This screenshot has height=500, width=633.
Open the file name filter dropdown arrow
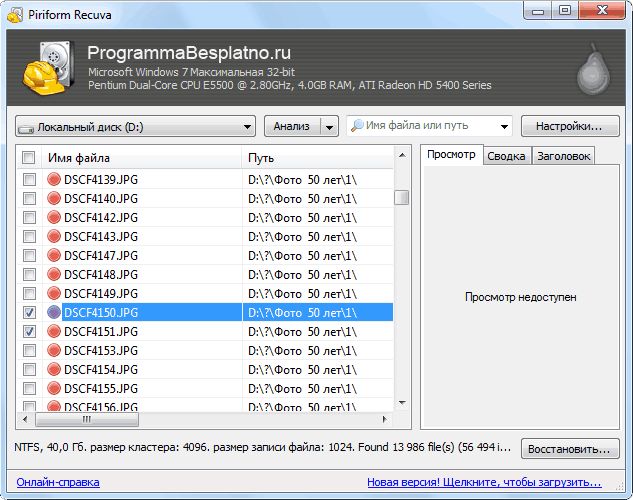pyautogui.click(x=504, y=126)
